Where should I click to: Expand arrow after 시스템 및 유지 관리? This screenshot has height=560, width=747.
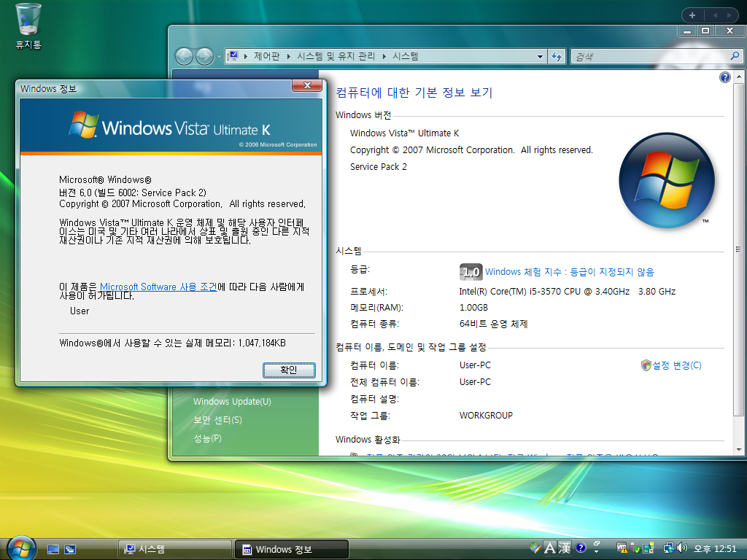pos(384,56)
